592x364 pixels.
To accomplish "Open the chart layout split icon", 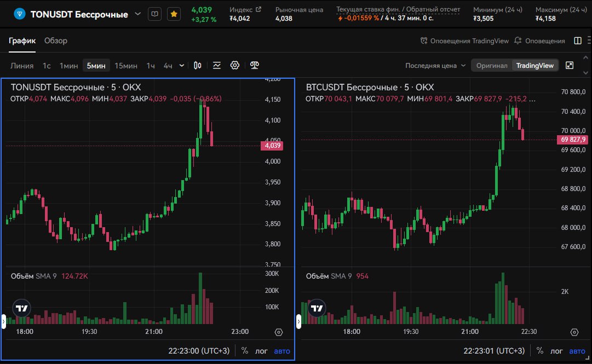I will (578, 41).
